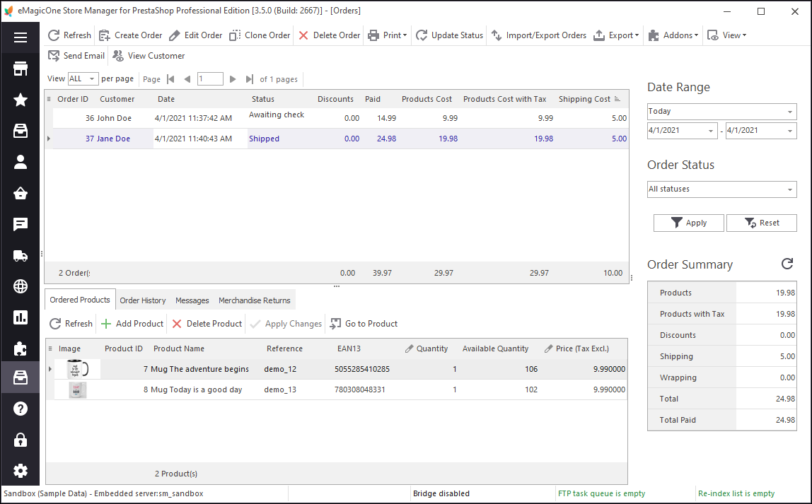Click the Mug Today is a good day thumbnail

(x=78, y=389)
